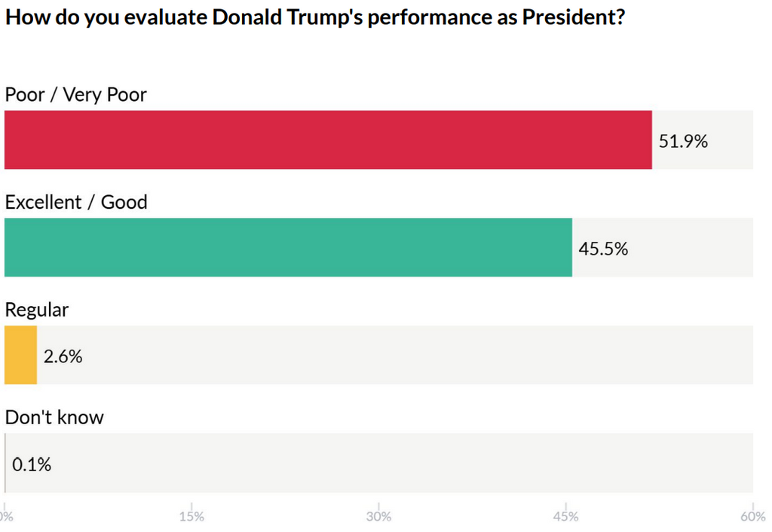
Task: Click the yellow Regular bar
Action: pyautogui.click(x=20, y=355)
